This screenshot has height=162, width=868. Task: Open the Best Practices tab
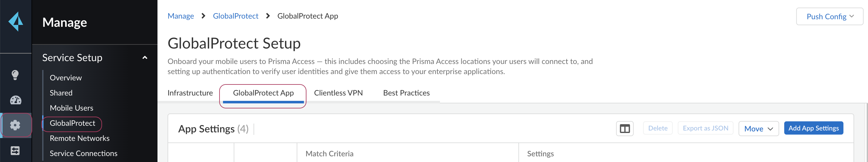click(406, 93)
